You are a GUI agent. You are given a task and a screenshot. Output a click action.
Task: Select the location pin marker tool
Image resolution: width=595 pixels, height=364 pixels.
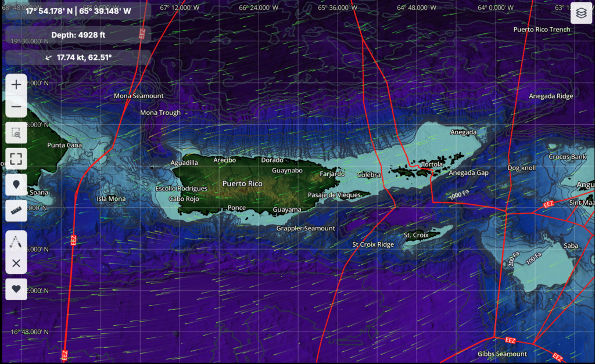click(16, 185)
